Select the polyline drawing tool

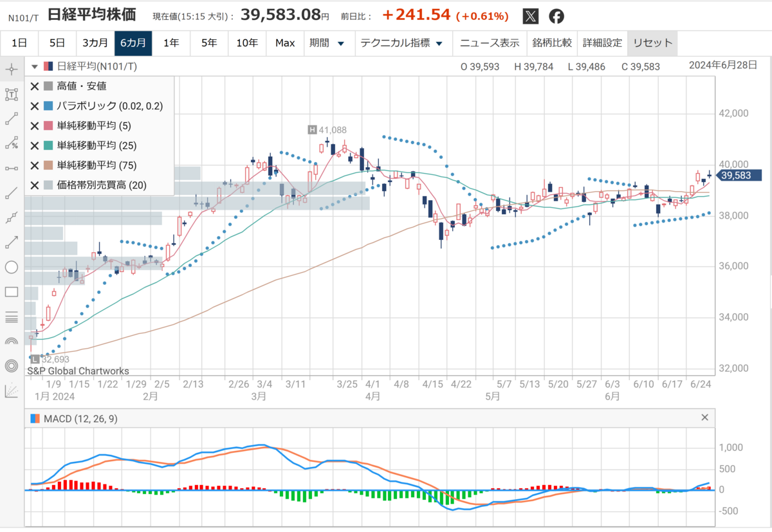(x=11, y=217)
